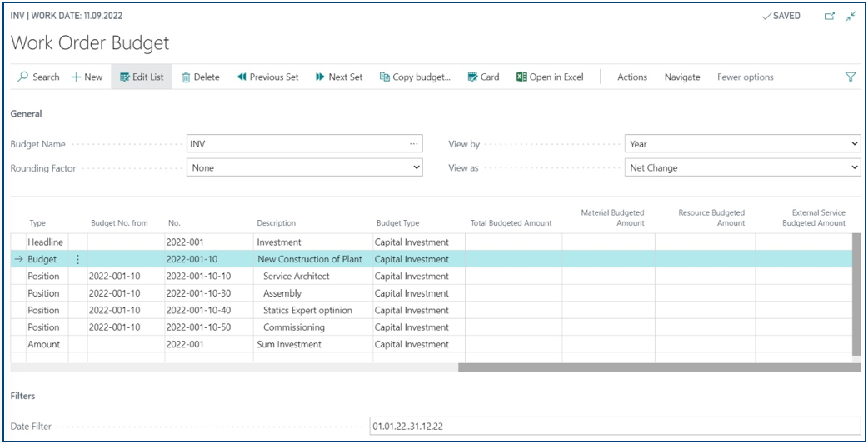Click External Service Budgeted Amount header

(x=814, y=217)
